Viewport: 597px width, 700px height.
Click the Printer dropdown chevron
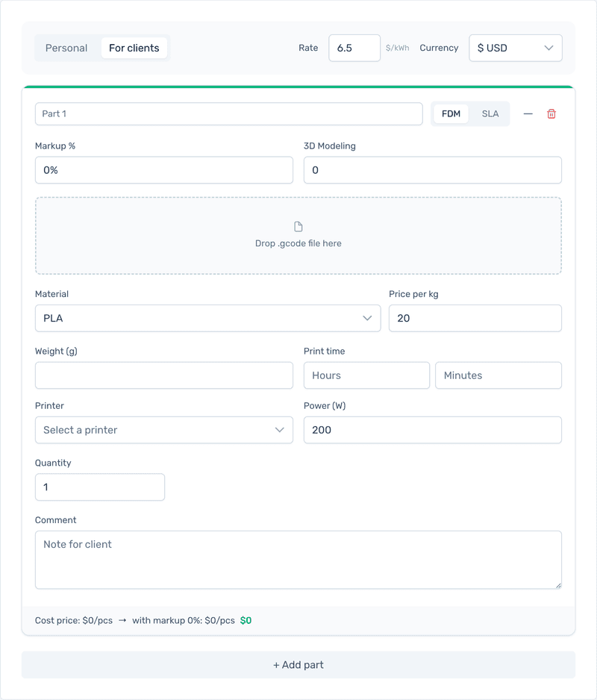280,430
